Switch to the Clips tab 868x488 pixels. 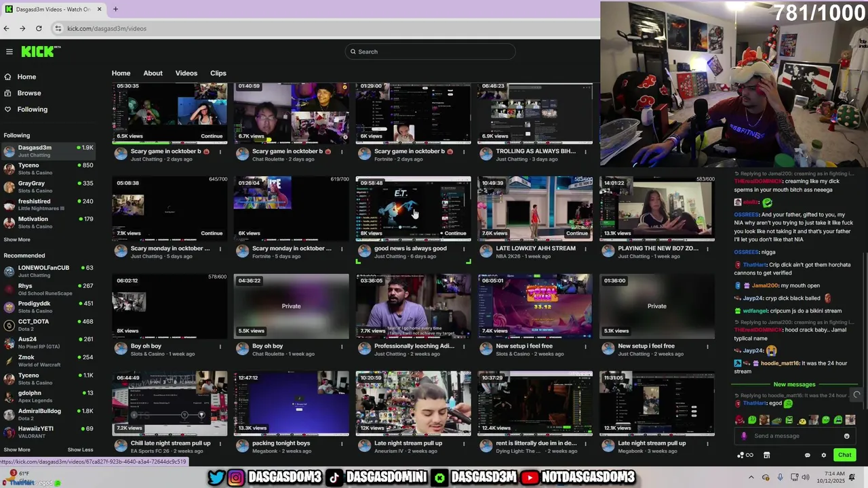click(218, 73)
